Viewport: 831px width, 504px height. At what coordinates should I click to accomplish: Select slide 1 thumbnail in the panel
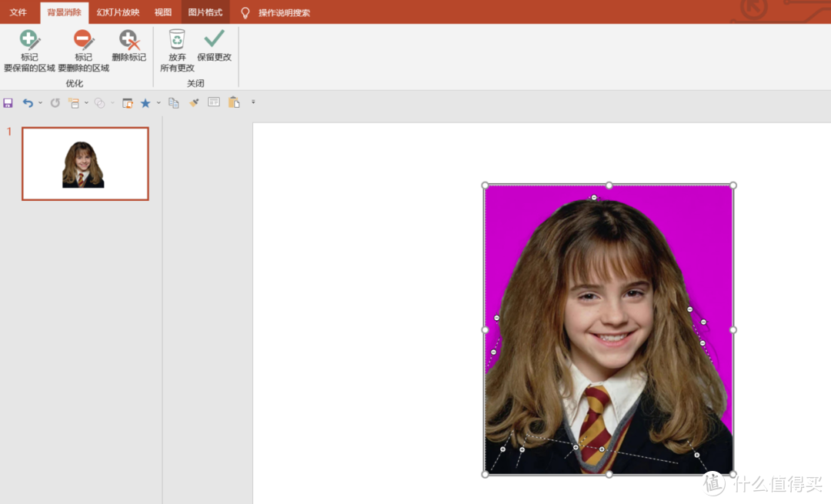coord(85,164)
